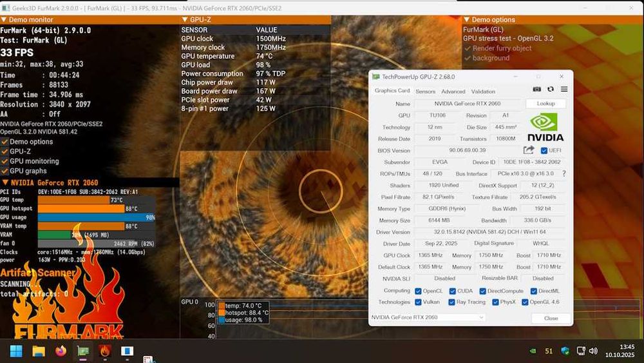Viewport: 644px width, 363px height.
Task: Toggle background option in Demo options
Action: [x=468, y=59]
